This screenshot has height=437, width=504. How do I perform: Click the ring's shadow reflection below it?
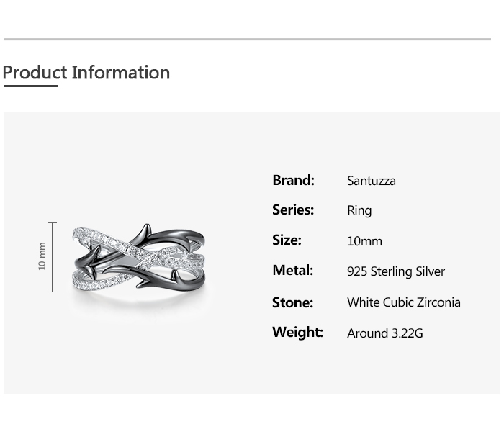pos(140,301)
